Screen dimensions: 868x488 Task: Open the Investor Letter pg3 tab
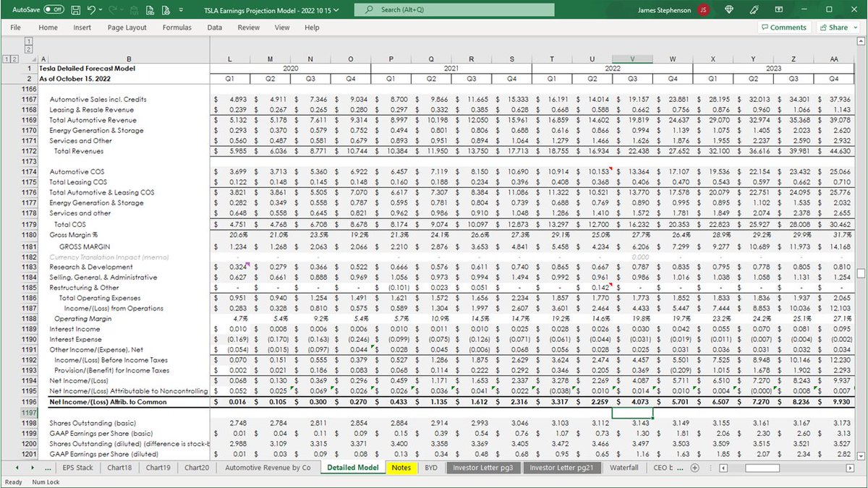(x=483, y=468)
